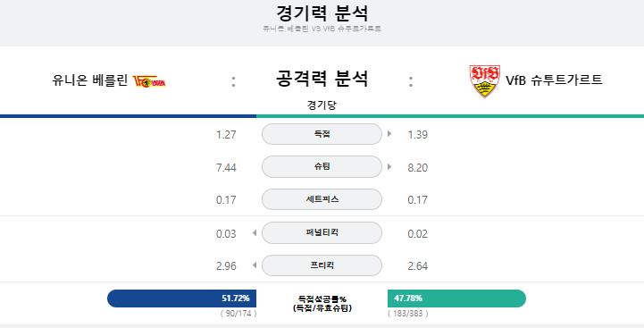The image size is (644, 328).
Task: Select the 득점 stat button
Action: pos(322,134)
